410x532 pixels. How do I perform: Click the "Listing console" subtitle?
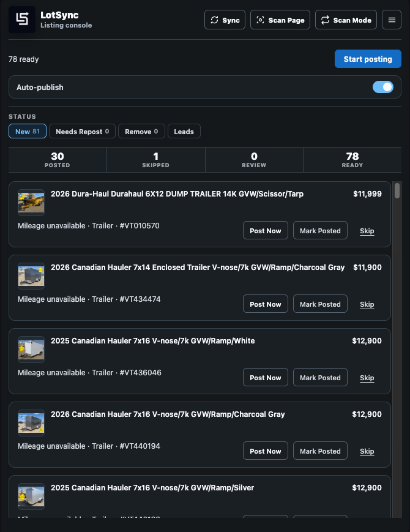click(x=66, y=25)
